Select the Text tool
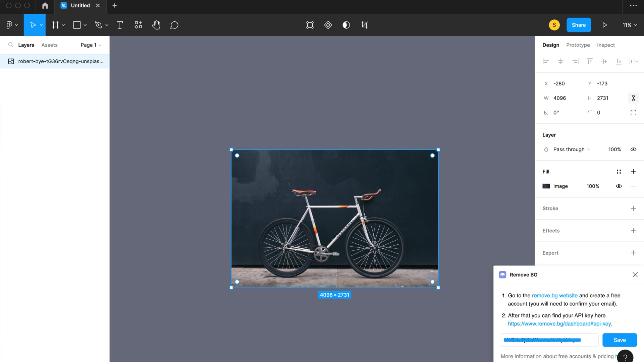The height and width of the screenshot is (362, 644). pos(120,25)
